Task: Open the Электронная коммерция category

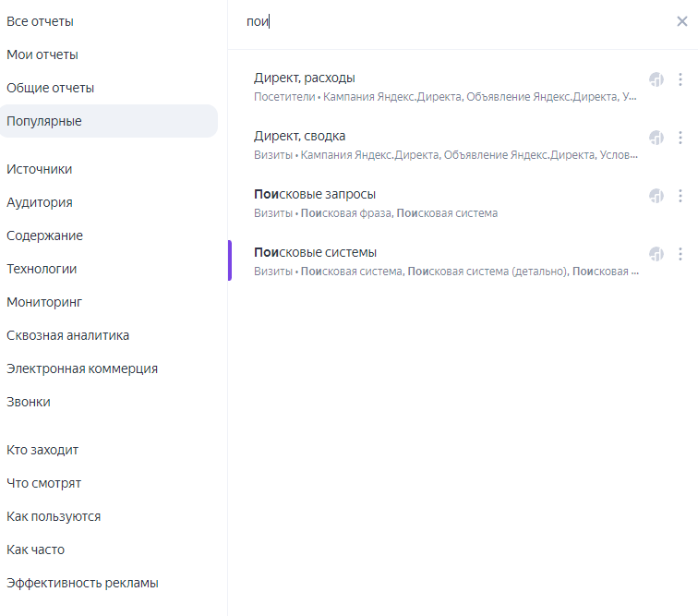Action: click(82, 368)
